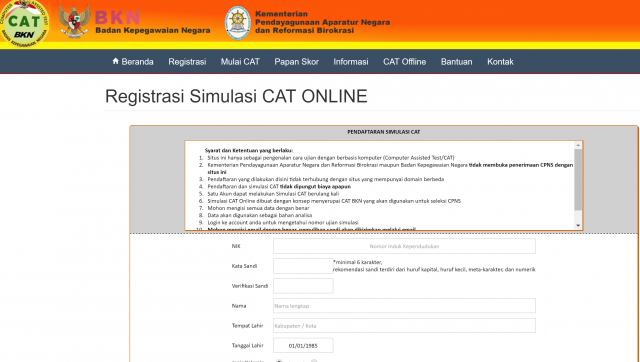The width and height of the screenshot is (640, 362).
Task: Open the Registrasi menu item
Action: (187, 62)
